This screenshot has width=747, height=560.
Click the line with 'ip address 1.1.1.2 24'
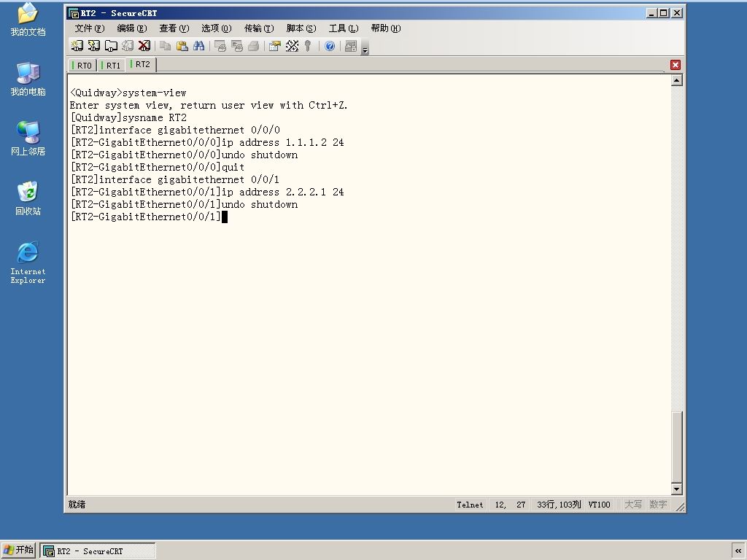(206, 142)
